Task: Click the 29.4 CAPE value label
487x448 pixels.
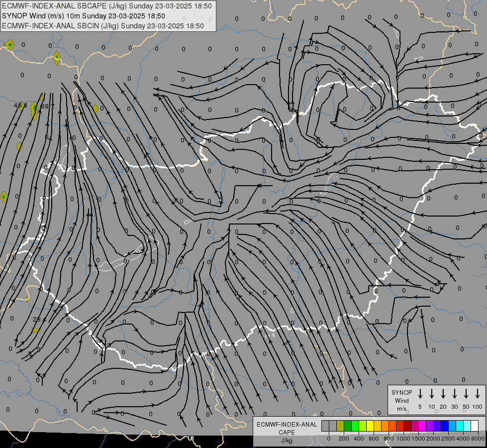Action: pyautogui.click(x=39, y=319)
